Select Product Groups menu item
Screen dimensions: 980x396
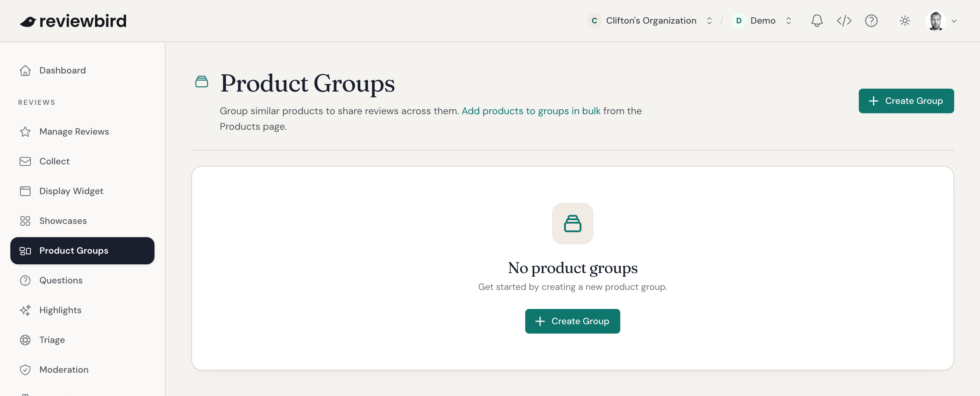[x=82, y=251]
